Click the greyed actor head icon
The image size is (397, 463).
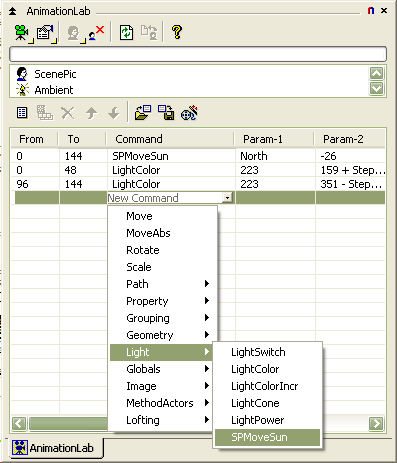73,33
